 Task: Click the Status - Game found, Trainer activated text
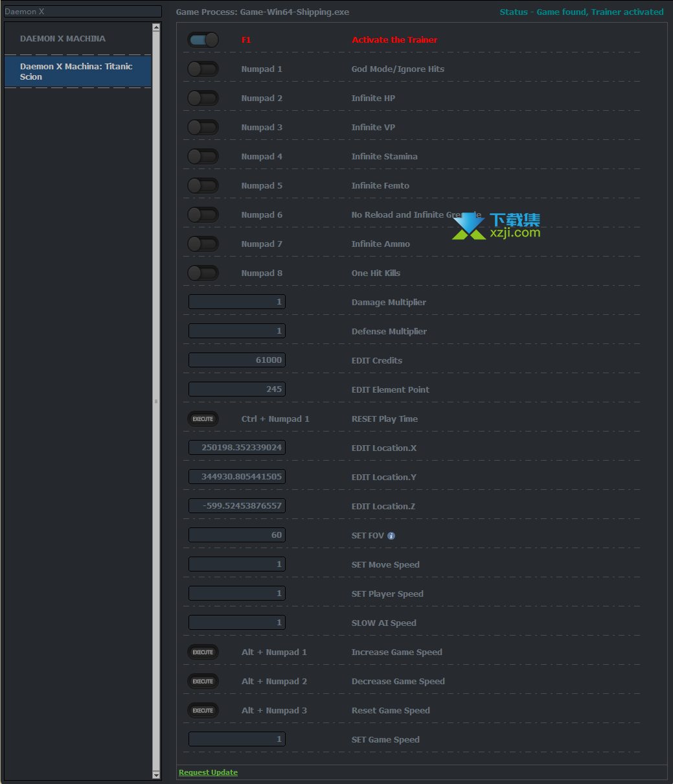point(582,12)
